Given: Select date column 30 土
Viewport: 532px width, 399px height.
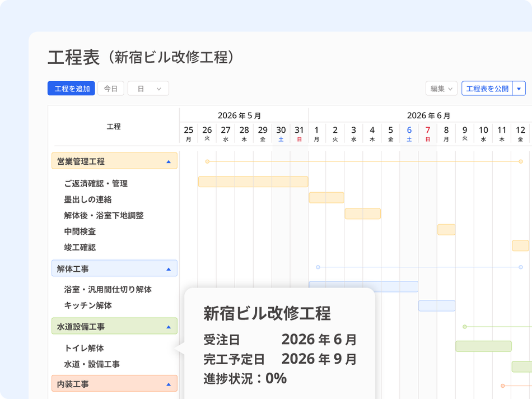Looking at the screenshot, I should [281, 134].
